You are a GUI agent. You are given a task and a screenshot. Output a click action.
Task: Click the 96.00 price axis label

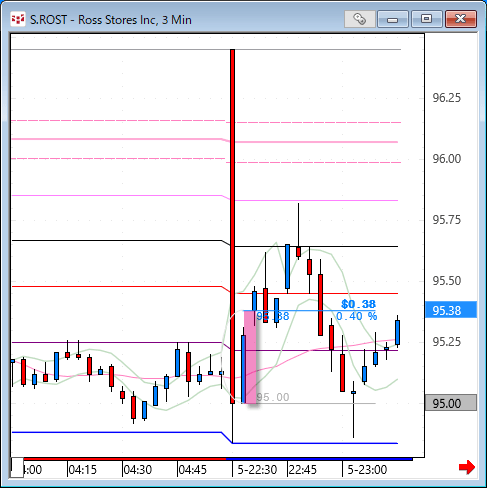(x=447, y=159)
